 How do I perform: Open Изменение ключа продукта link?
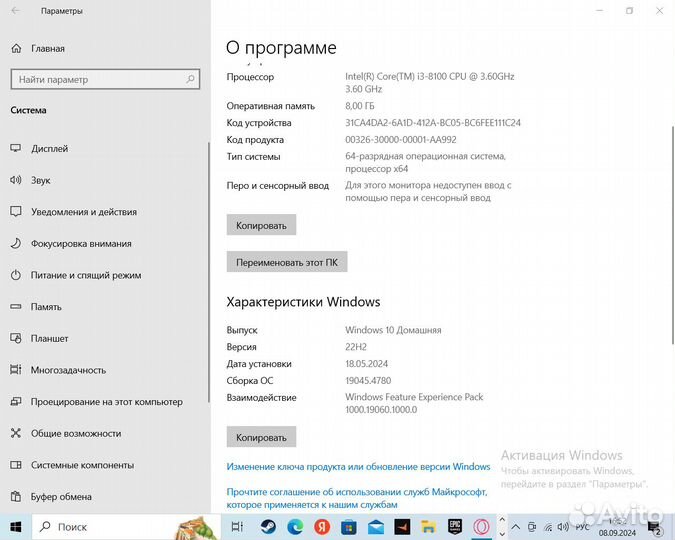(358, 467)
